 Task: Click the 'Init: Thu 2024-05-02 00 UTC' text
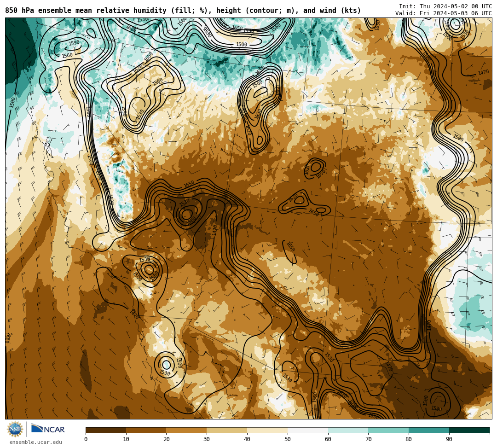point(445,6)
